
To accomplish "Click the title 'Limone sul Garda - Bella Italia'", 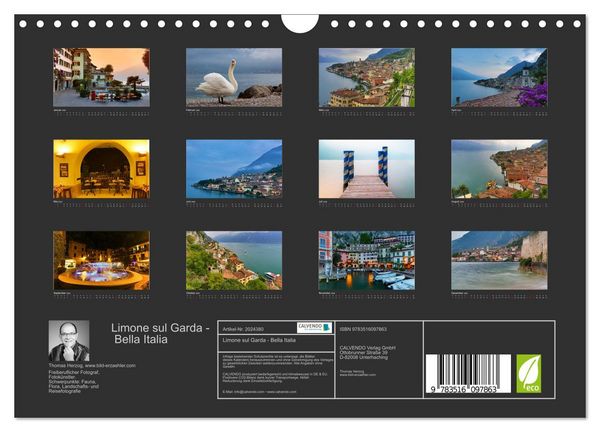I will pos(160,333).
